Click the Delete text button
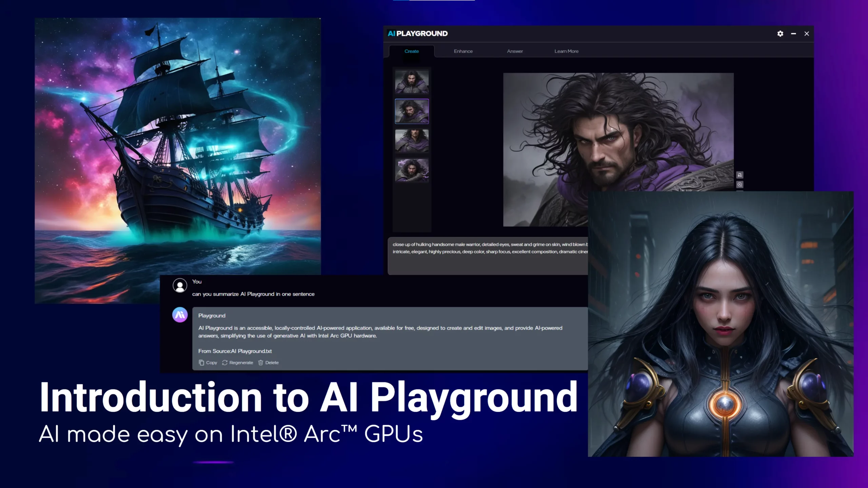This screenshot has width=868, height=488. pos(272,363)
